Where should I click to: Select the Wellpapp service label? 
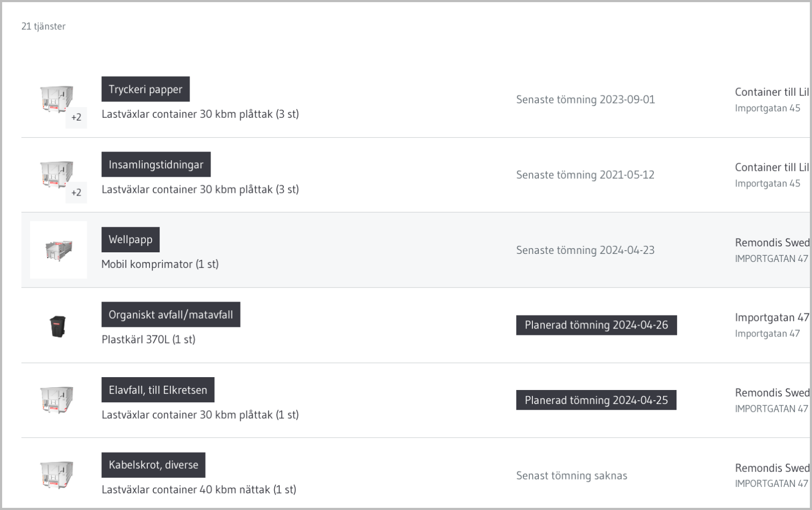131,239
